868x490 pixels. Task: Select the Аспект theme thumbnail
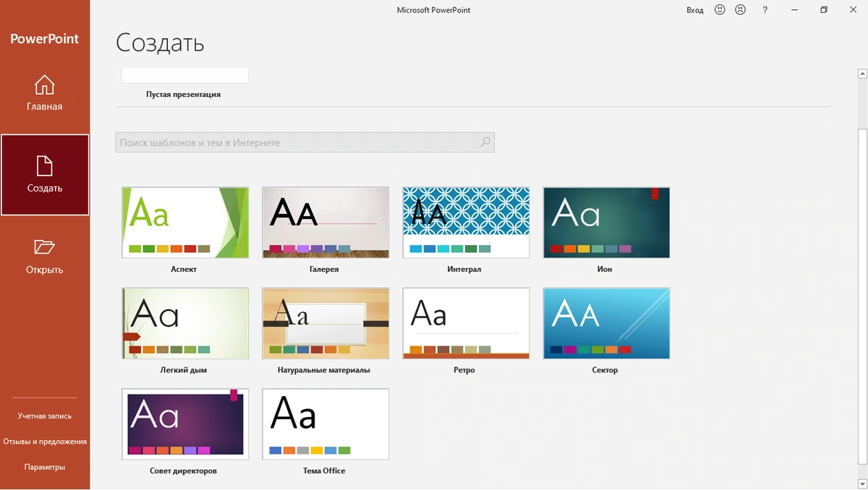pos(185,223)
